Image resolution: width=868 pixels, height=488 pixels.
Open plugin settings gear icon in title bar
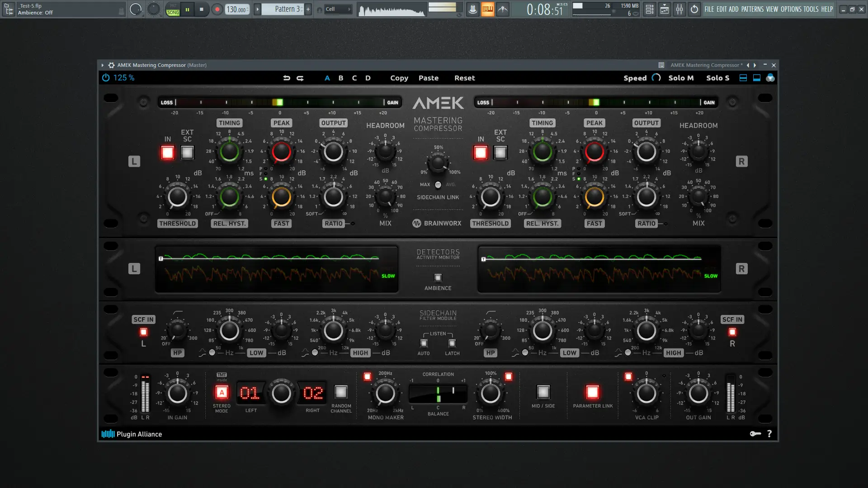point(111,65)
